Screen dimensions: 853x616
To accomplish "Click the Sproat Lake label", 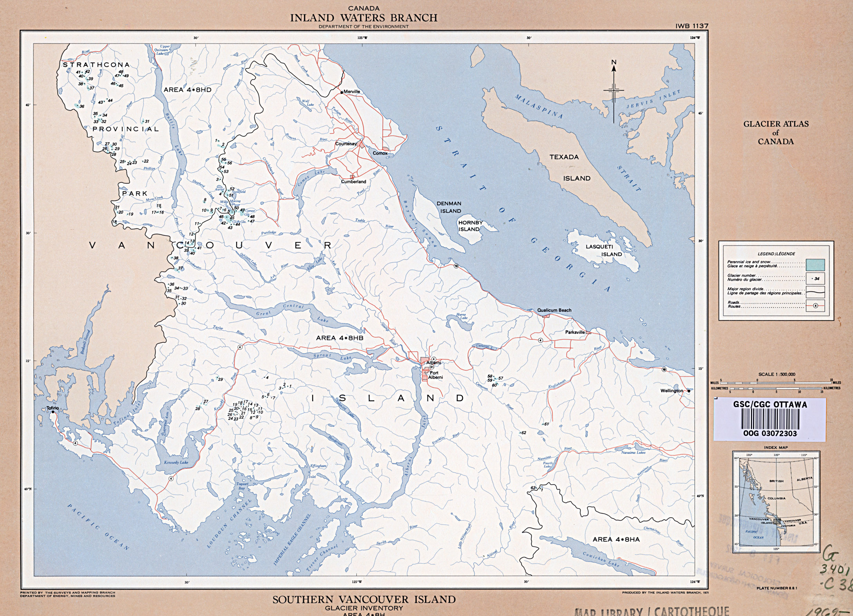I will click(x=332, y=356).
